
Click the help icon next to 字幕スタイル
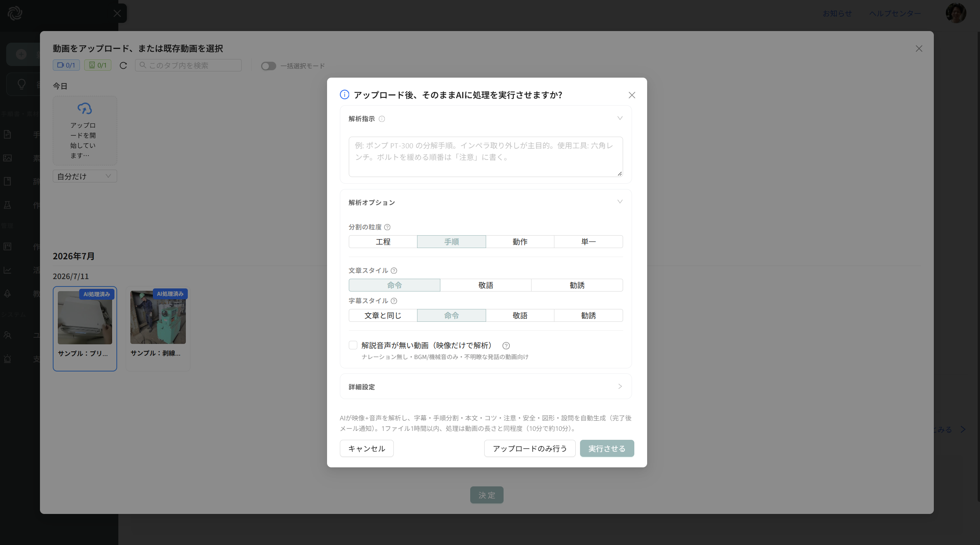[394, 301]
